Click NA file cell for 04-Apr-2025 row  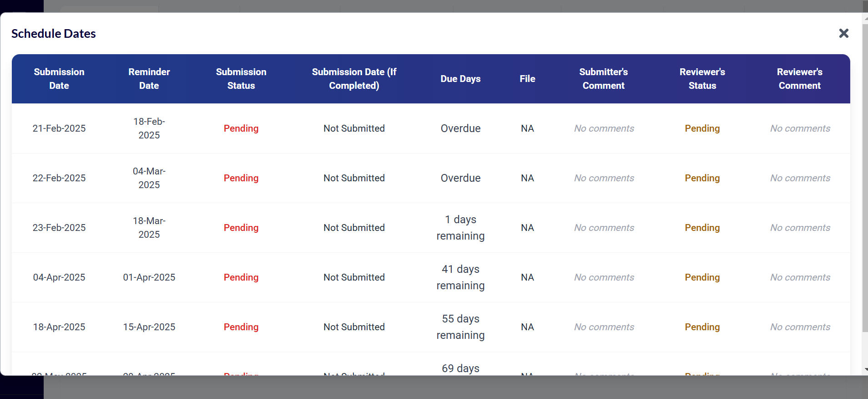(x=527, y=277)
